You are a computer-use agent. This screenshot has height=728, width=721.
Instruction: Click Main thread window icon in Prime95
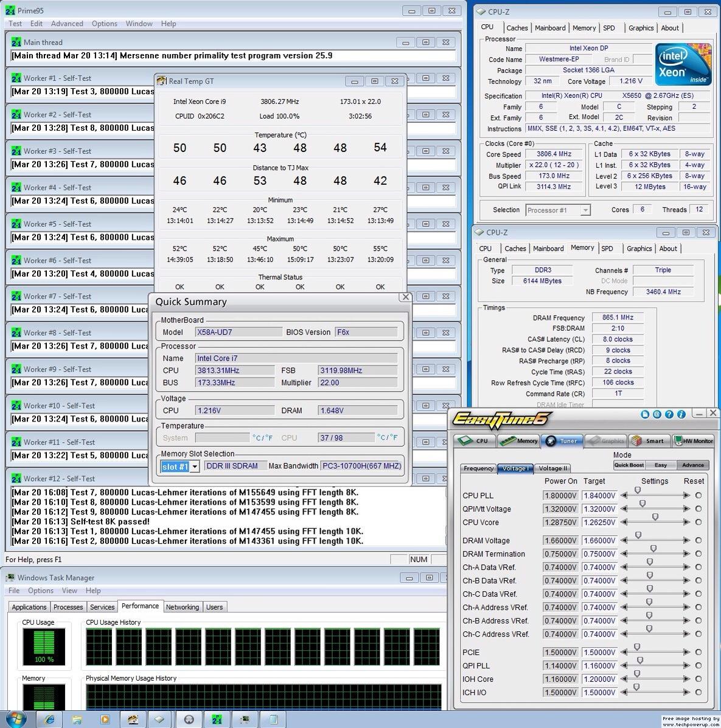click(x=16, y=42)
